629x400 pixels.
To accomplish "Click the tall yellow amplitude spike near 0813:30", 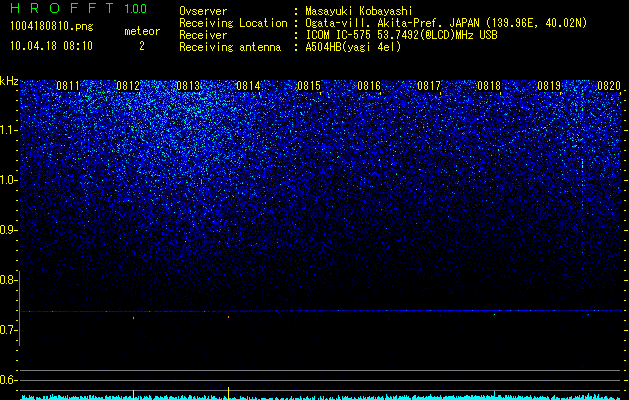I will [x=228, y=393].
